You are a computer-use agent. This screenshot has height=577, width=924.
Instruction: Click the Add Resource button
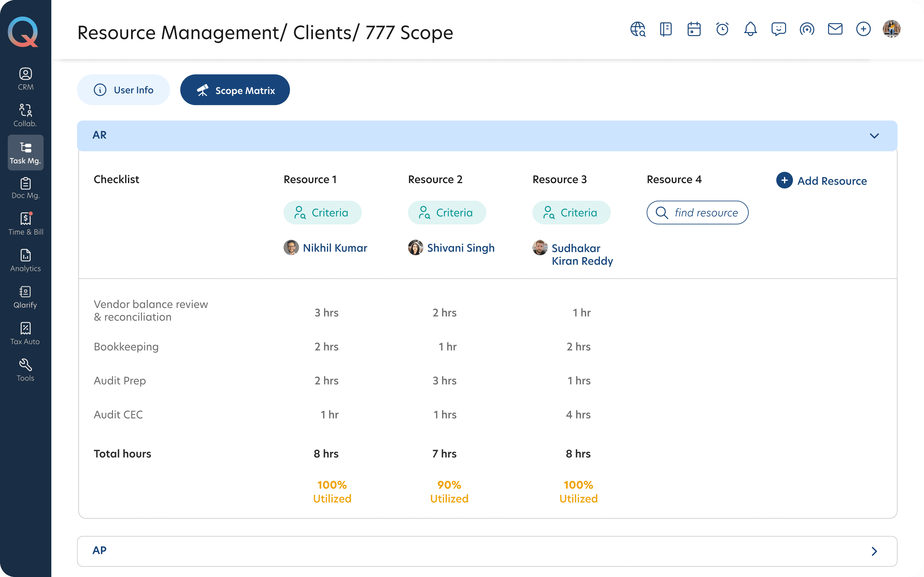click(x=822, y=181)
